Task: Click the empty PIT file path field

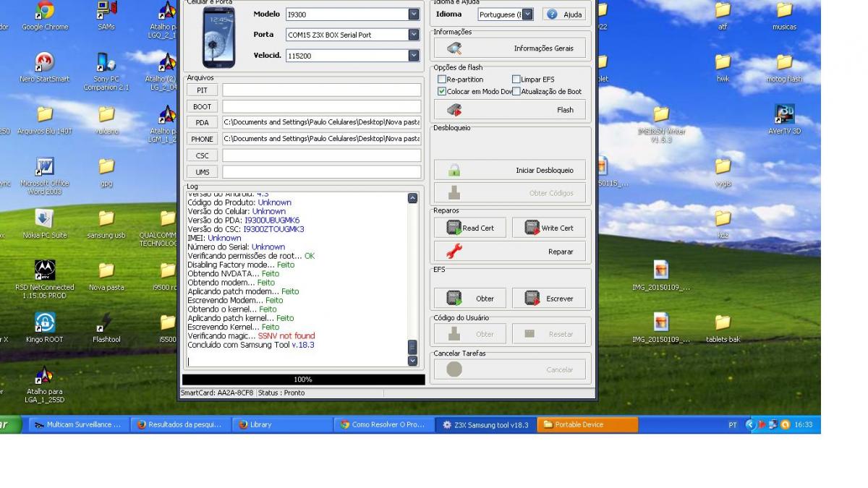Action: pyautogui.click(x=321, y=90)
